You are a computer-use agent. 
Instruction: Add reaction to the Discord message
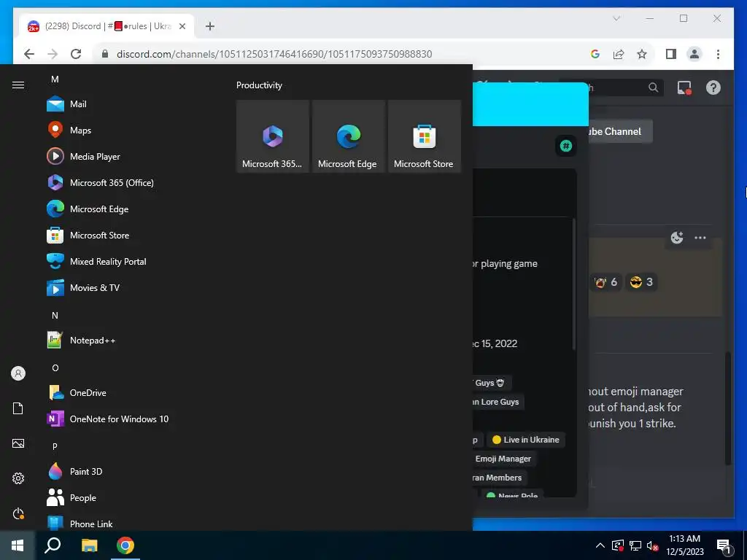coord(677,237)
